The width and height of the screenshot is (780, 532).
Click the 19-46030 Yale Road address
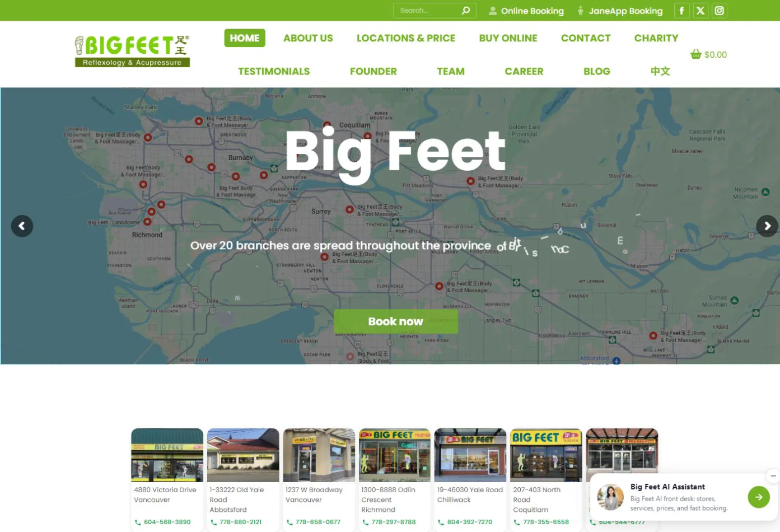pyautogui.click(x=470, y=495)
